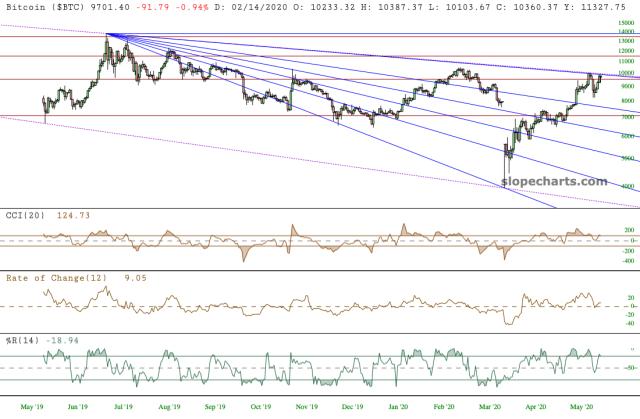Click the Jun '19 date axis label
This screenshot has height=419, width=640.
[77, 407]
